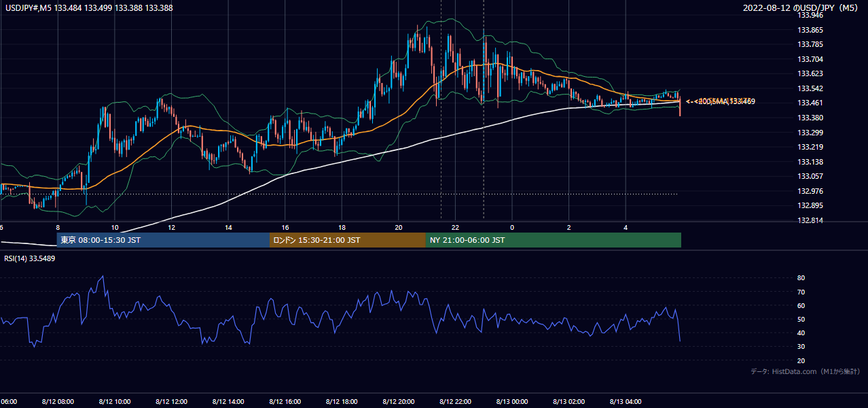Click price axis value 133.623
Screen dimensions: 868x408
coord(811,74)
